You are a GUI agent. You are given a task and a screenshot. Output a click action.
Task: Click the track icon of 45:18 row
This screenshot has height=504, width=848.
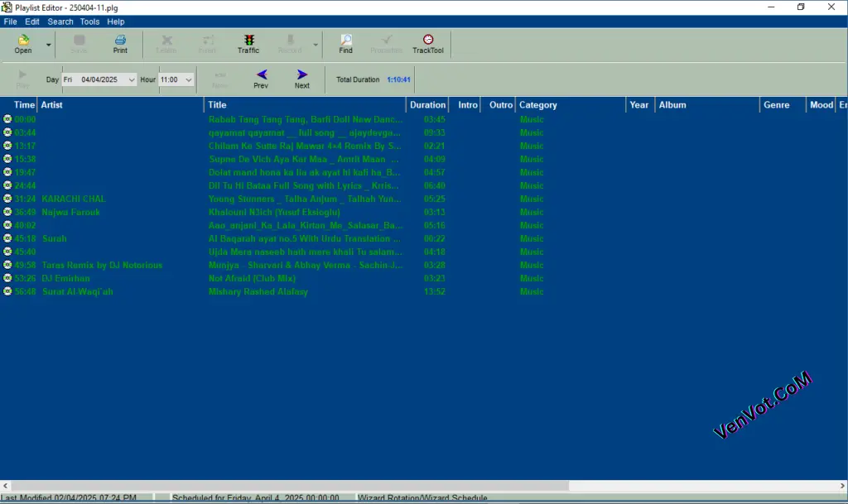point(7,238)
